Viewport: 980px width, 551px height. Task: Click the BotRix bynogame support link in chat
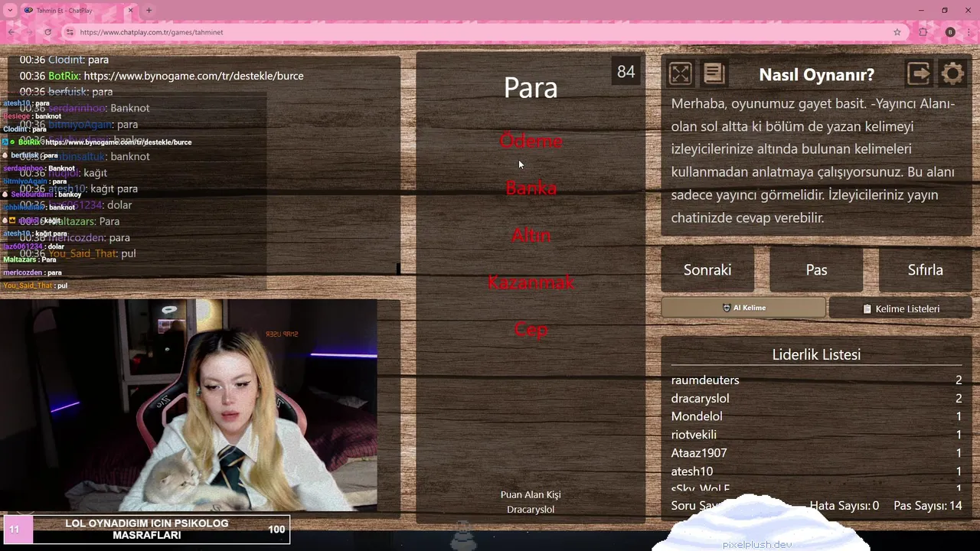193,76
